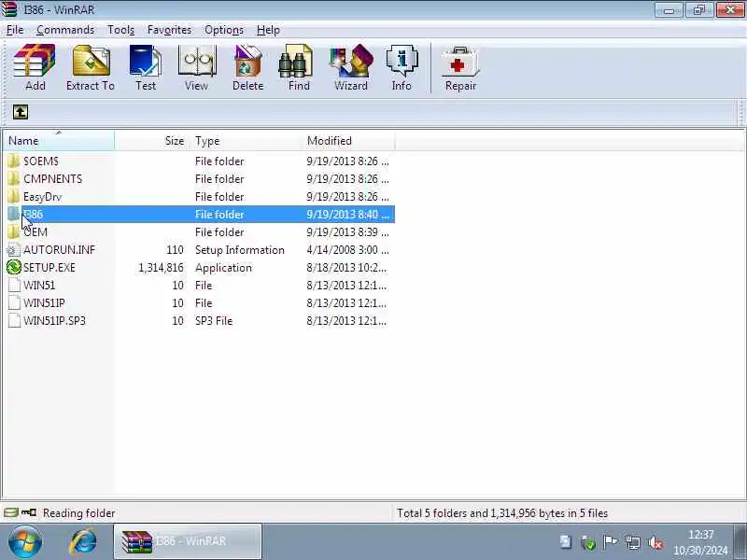Open the Action Center flag icon
747x560 pixels.
pos(610,542)
